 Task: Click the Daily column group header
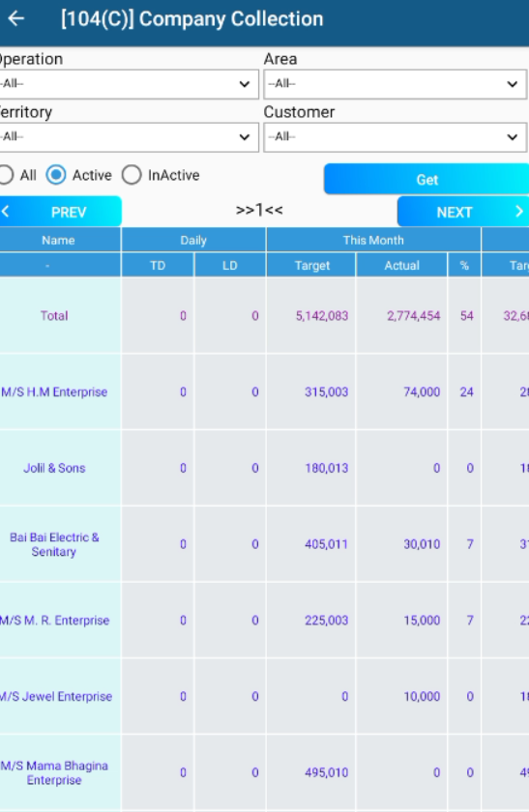point(193,241)
